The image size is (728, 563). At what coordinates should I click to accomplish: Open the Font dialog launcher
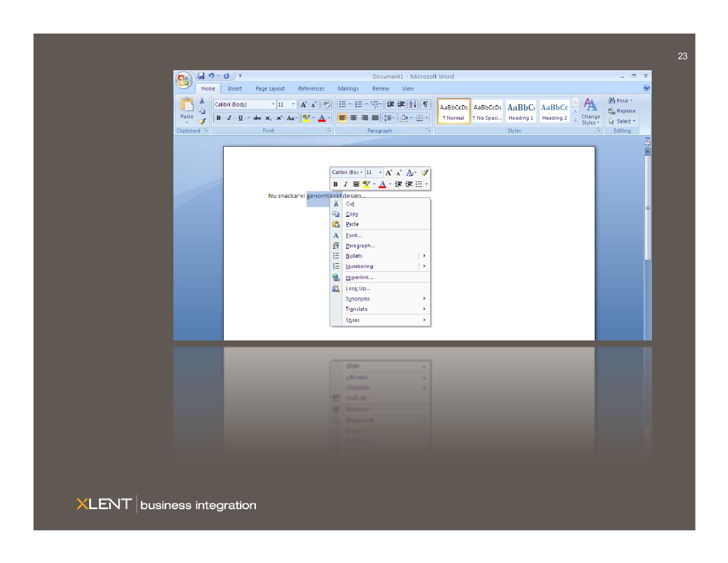[329, 130]
